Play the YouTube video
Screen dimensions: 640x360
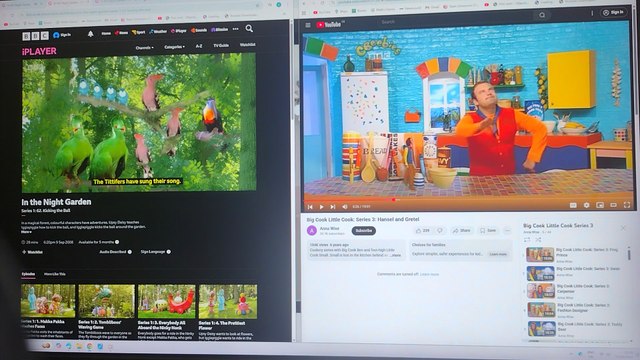pos(322,207)
